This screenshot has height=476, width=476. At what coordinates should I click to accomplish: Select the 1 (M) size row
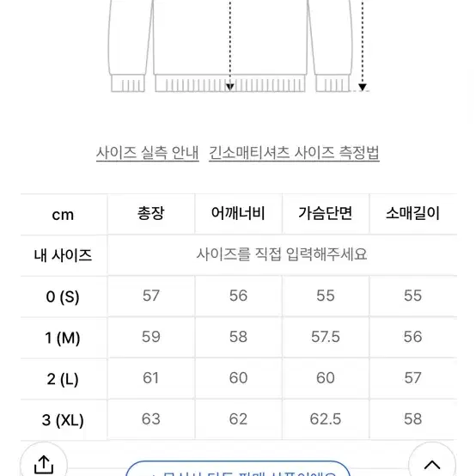click(x=239, y=338)
